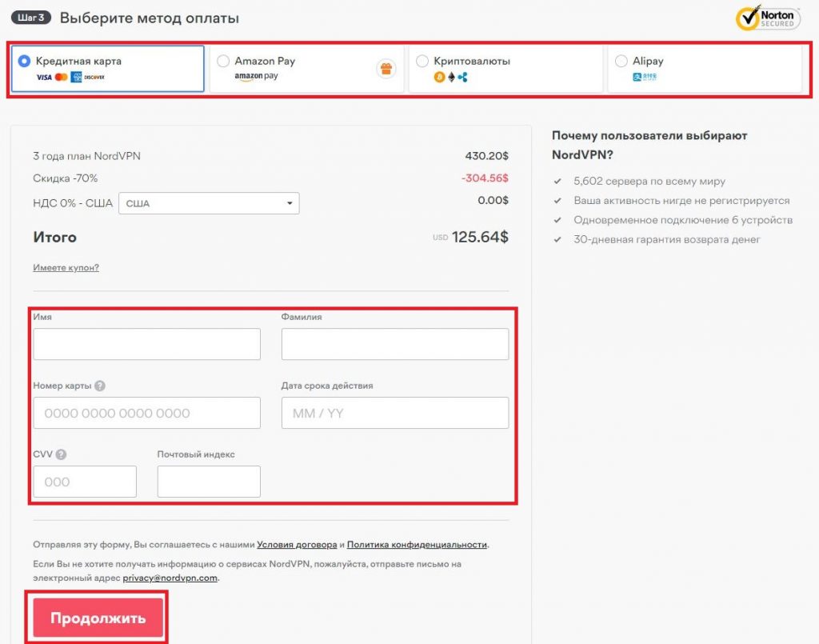Click the Visa card logo
The image size is (819, 644).
click(44, 78)
